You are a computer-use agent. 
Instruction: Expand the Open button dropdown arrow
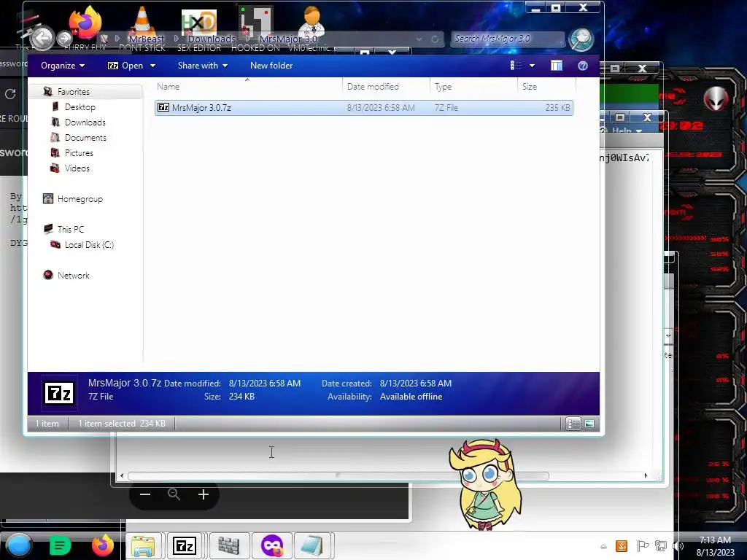pos(152,66)
